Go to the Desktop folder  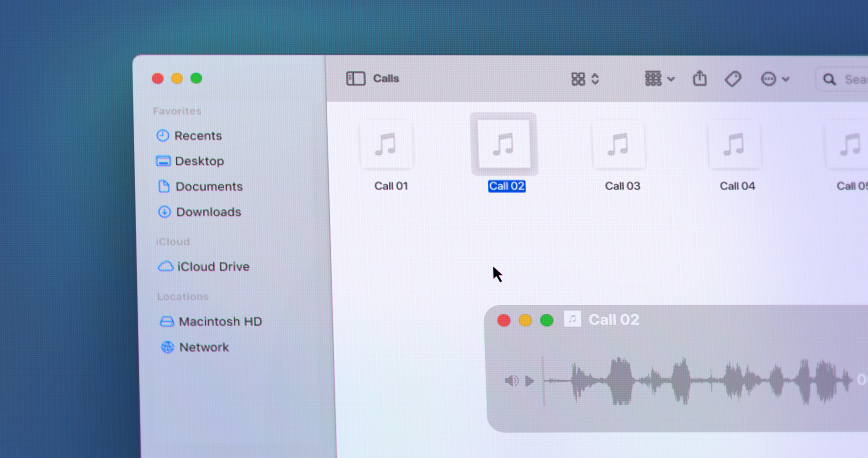point(199,161)
